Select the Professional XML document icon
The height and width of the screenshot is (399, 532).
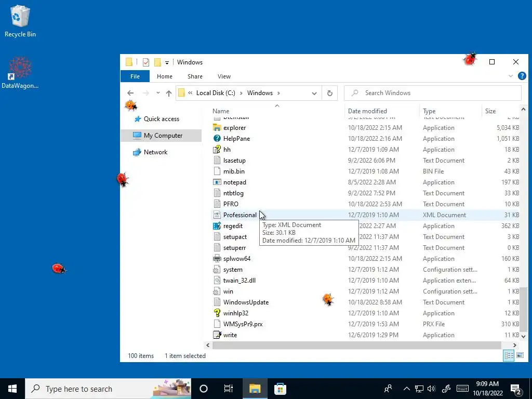click(x=217, y=215)
